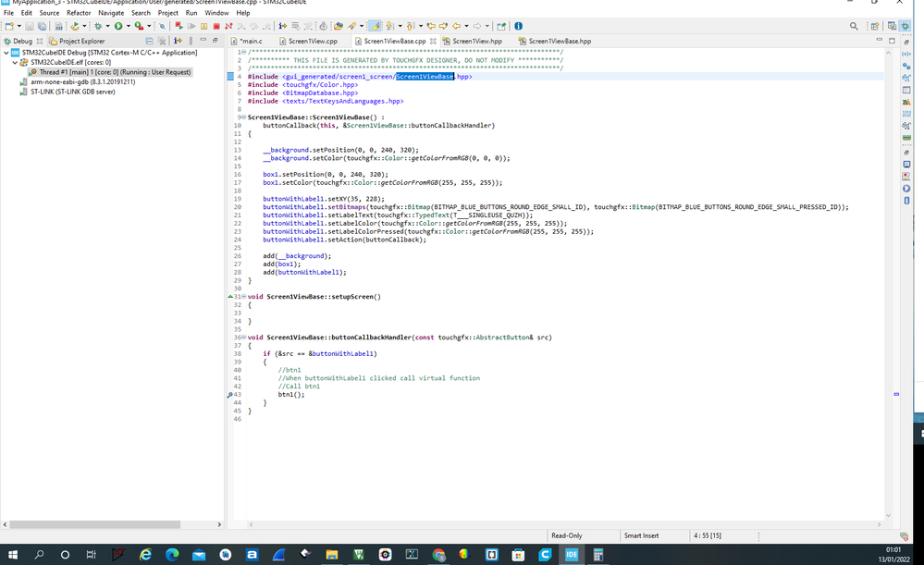Screen dimensions: 924x565
Task: Select Thread #1 [main] row
Action: pyautogui.click(x=110, y=72)
